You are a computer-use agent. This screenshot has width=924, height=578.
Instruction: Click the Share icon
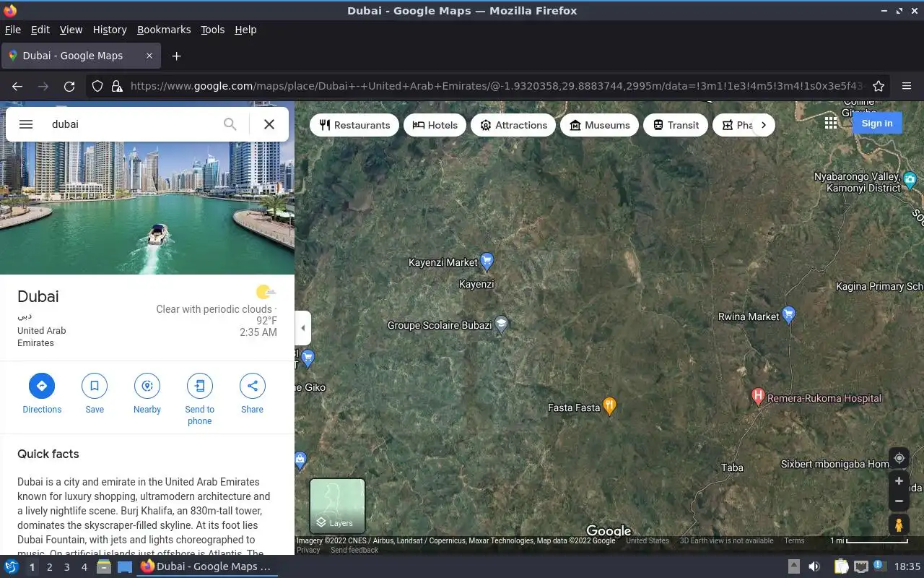pos(253,386)
